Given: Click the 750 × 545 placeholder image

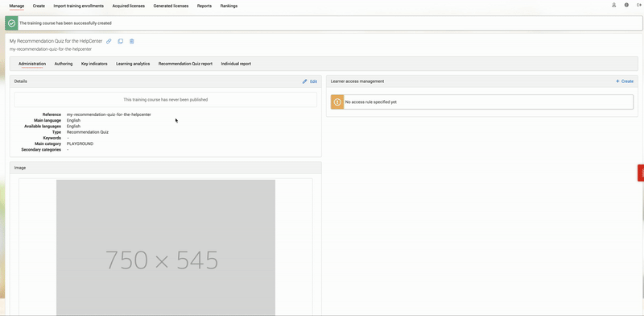Looking at the screenshot, I should [166, 247].
